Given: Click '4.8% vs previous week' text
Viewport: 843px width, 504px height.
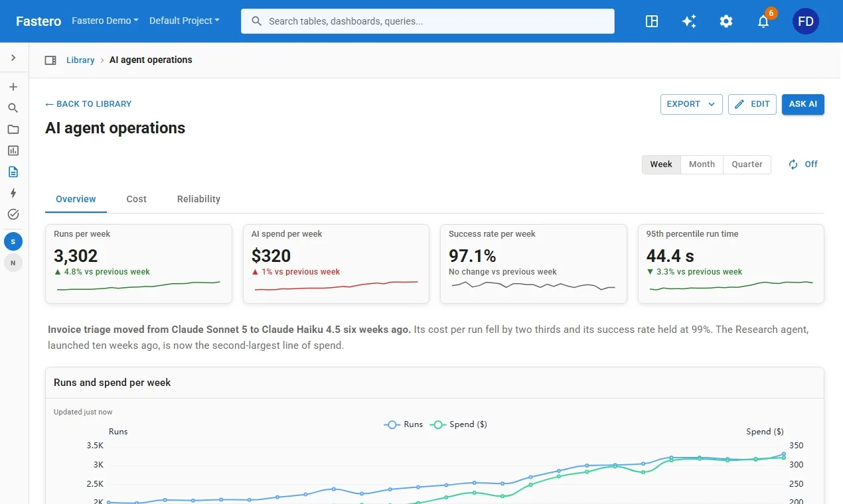Looking at the screenshot, I should (107, 272).
